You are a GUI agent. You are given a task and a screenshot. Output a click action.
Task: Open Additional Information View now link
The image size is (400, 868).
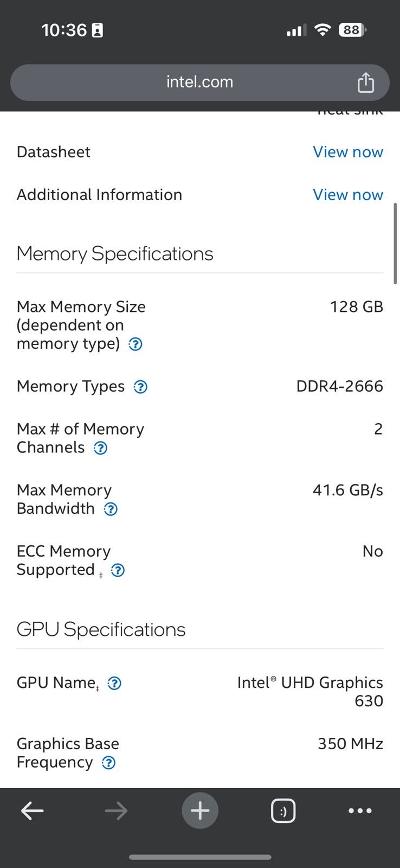pos(347,195)
